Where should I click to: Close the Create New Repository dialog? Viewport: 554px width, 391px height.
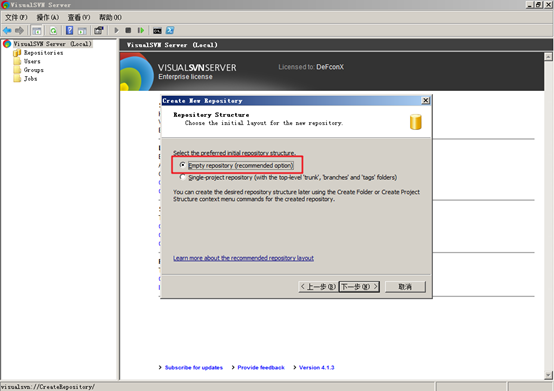click(x=426, y=101)
